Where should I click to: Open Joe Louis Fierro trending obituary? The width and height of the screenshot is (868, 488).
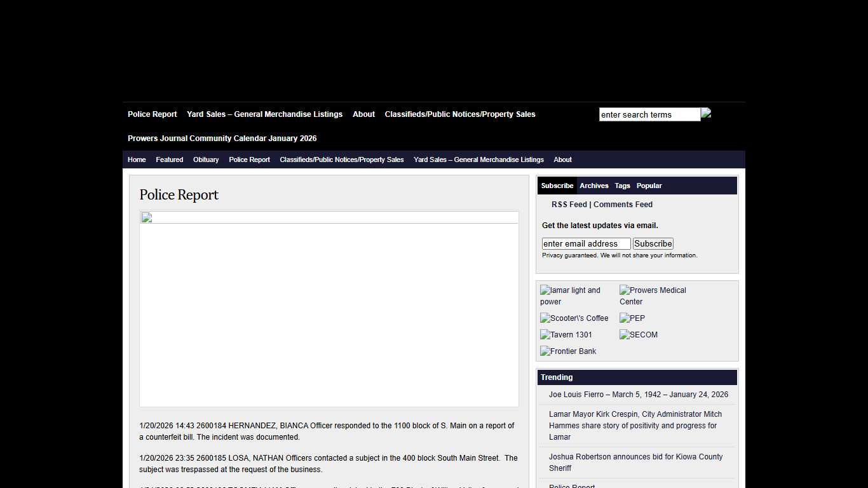(638, 395)
